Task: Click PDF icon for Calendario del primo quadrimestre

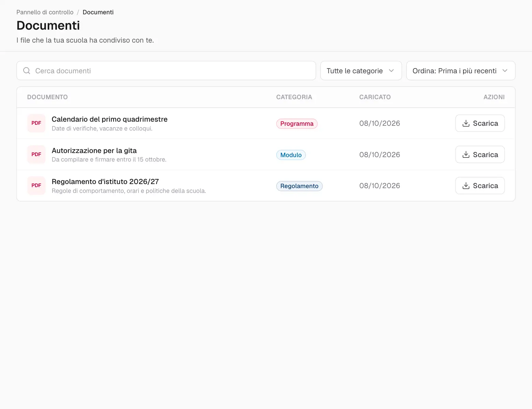Action: coord(36,123)
